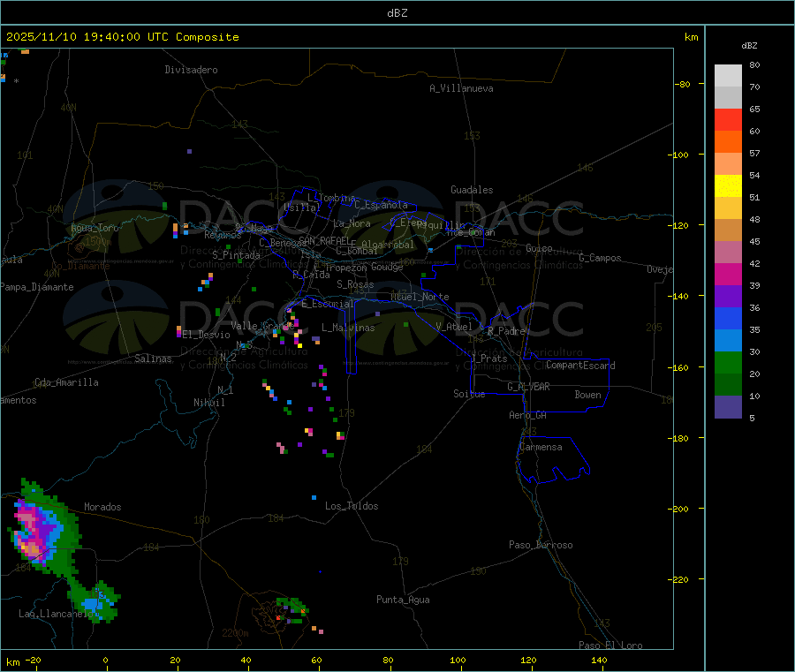795x672 pixels.
Task: Pick the bright green 20-30 dBZ legend swatch
Action: click(728, 362)
